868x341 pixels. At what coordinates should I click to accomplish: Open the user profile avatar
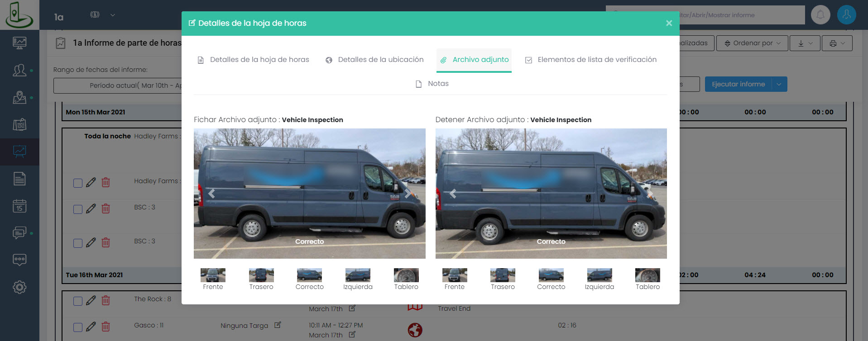[x=846, y=15]
